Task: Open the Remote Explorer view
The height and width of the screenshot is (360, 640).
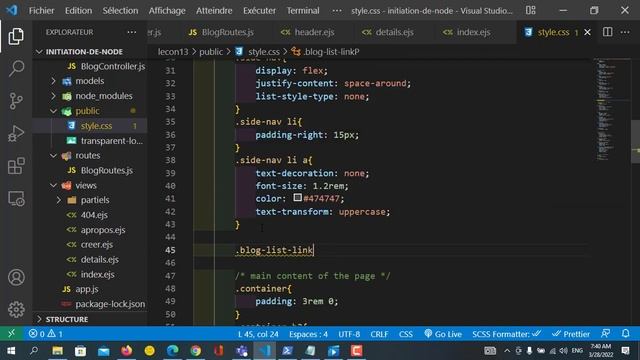Action: tap(16, 199)
